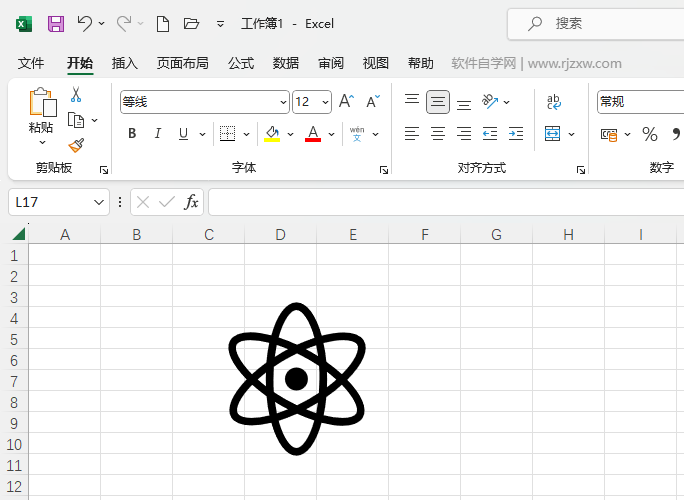Click the greyed Redo arrow
The width and height of the screenshot is (684, 500).
pos(124,24)
